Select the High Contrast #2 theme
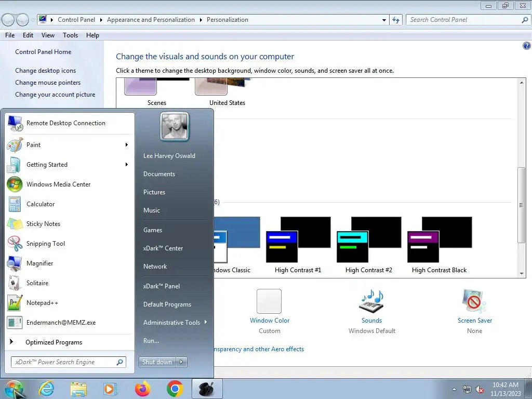The width and height of the screenshot is (532, 399). (x=368, y=245)
